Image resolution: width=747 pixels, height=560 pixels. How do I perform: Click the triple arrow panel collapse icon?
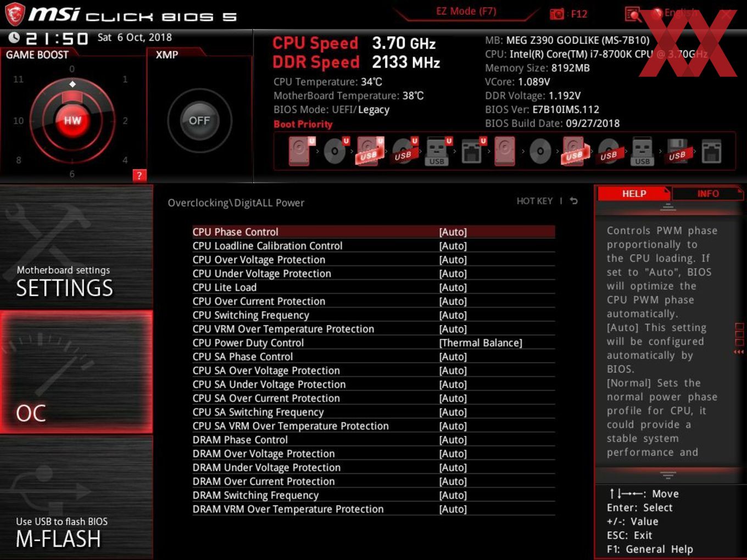point(739,352)
